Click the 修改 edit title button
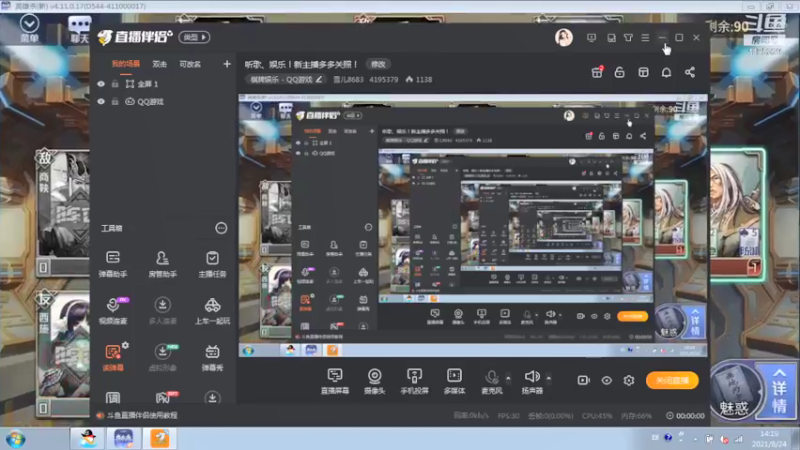This screenshot has height=450, width=800. pos(378,64)
